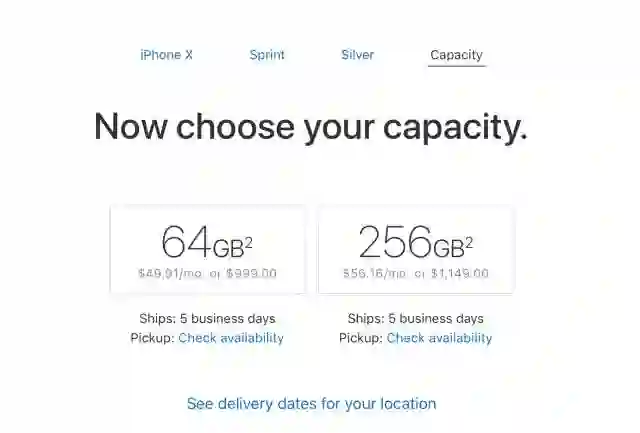This screenshot has height=433, width=640.
Task: Open See delivery dates for your location
Action: 311,404
